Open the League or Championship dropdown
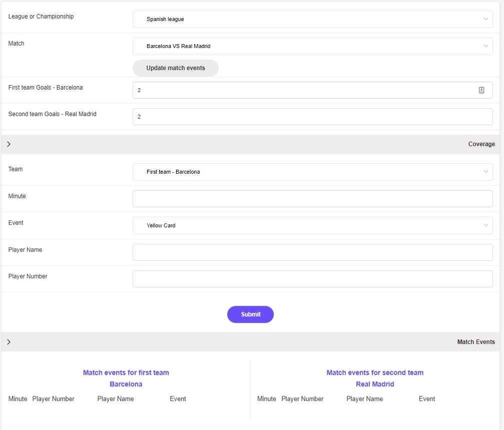Viewport: 504px width, 430px height. click(312, 20)
